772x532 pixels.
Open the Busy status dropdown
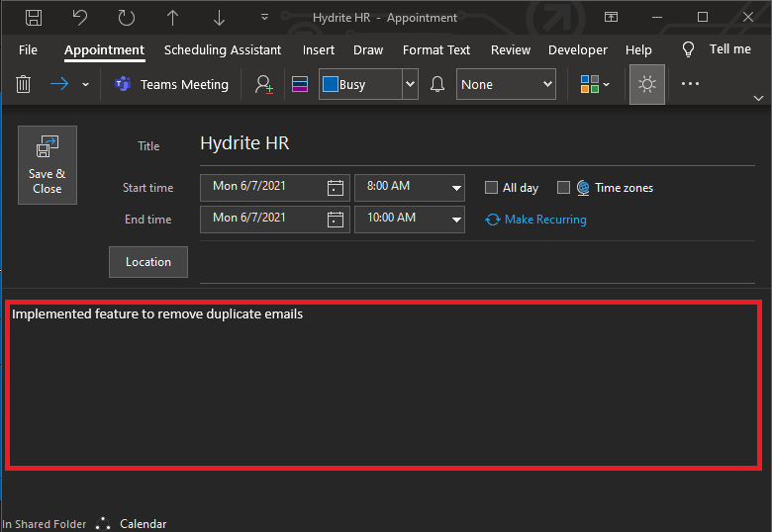(410, 84)
